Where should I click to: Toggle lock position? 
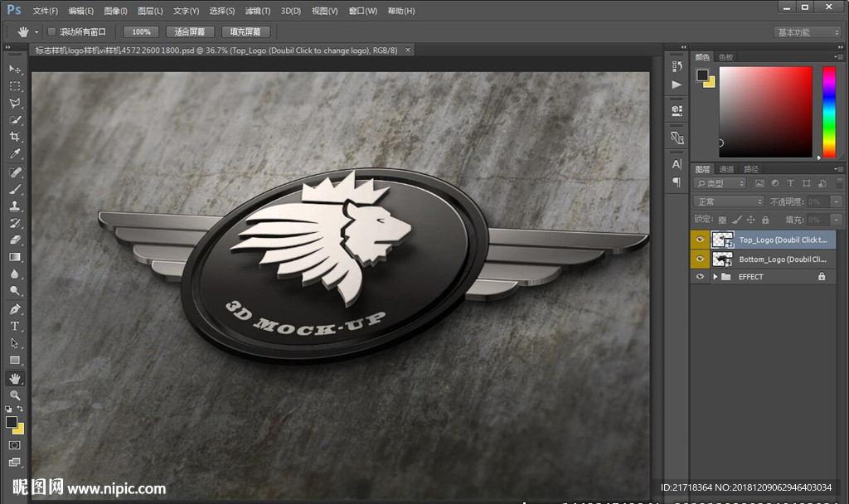coord(750,220)
